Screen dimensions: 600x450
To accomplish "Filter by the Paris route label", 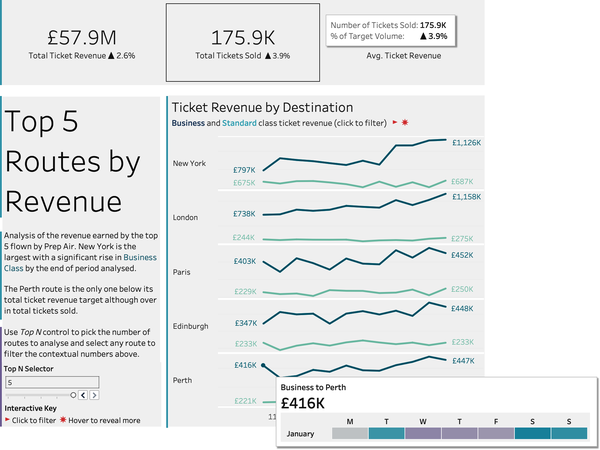I will (183, 271).
